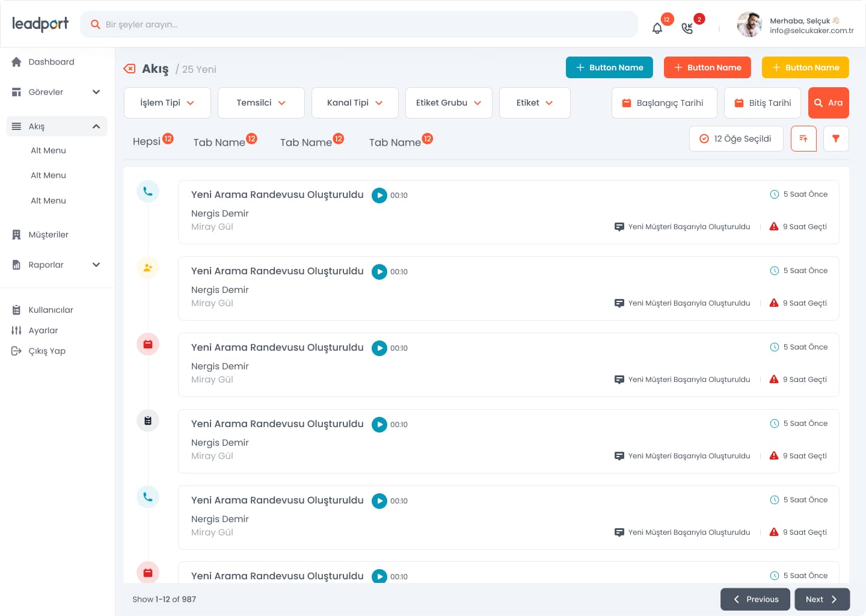Collapse the Akış sidebar menu
The width and height of the screenshot is (866, 616).
click(57, 126)
